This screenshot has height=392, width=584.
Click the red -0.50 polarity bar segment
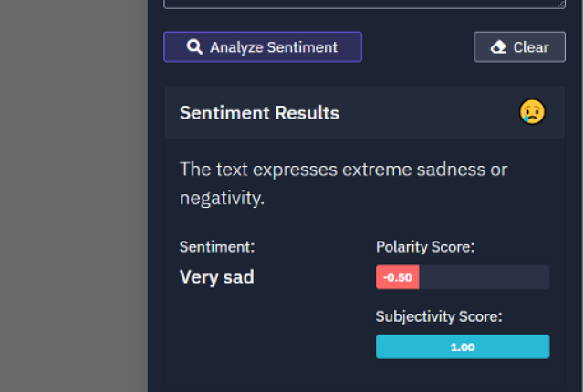tap(398, 277)
